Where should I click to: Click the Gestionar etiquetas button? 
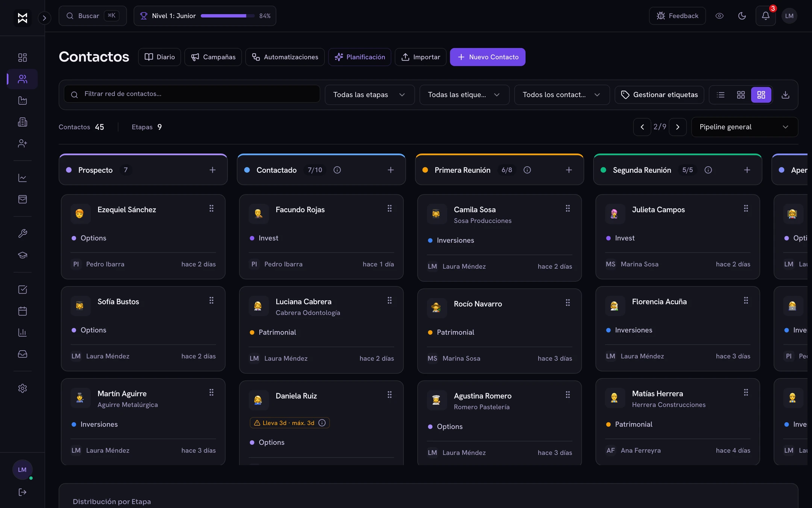pos(659,95)
